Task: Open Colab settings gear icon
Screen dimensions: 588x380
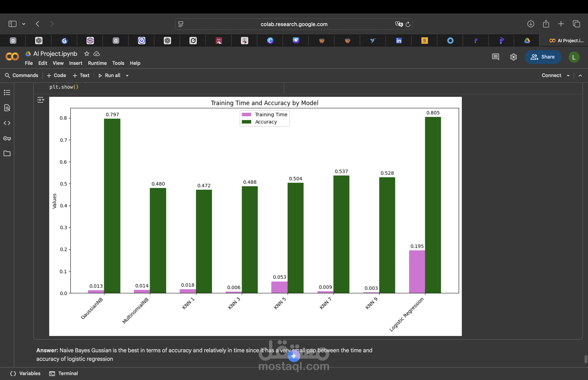Action: 513,57
